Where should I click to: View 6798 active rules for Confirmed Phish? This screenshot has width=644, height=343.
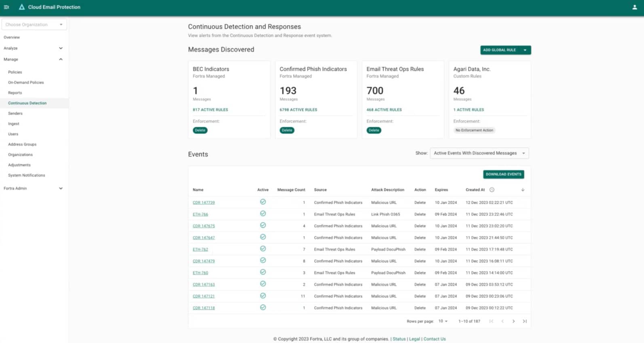pyautogui.click(x=298, y=110)
